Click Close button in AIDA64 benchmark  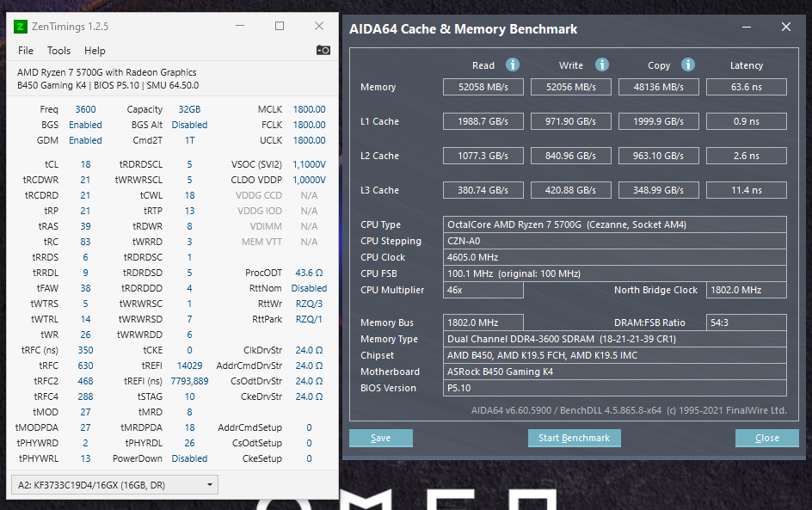767,438
